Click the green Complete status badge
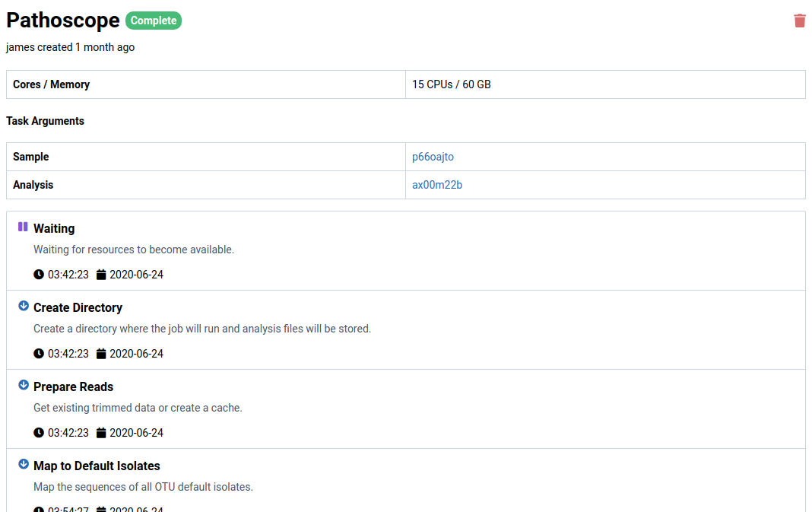The width and height of the screenshot is (812, 512). tap(154, 21)
